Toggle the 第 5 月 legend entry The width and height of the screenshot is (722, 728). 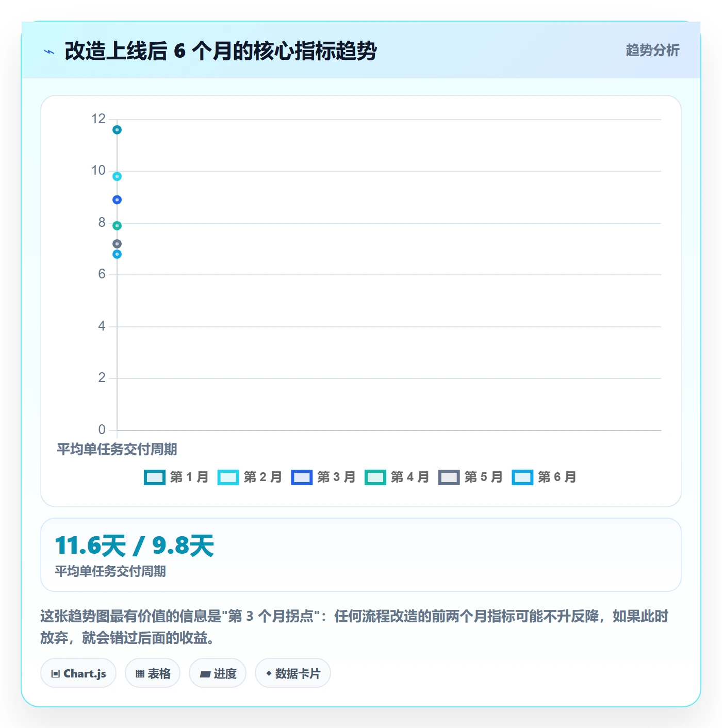[470, 477]
